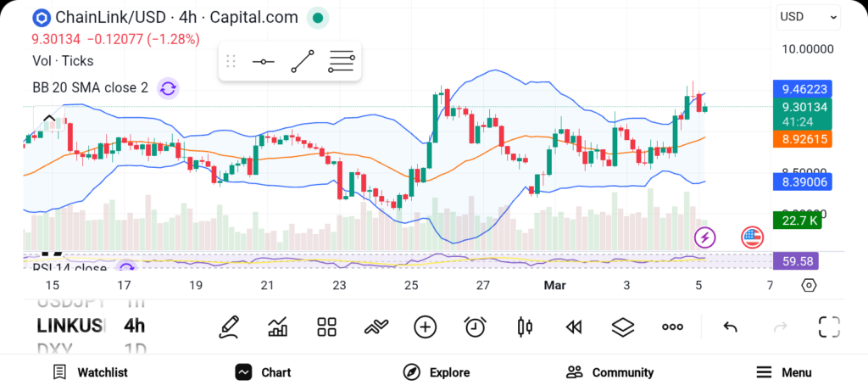Open the object tree layers icon
Viewport: 868px width, 391px height.
[623, 327]
